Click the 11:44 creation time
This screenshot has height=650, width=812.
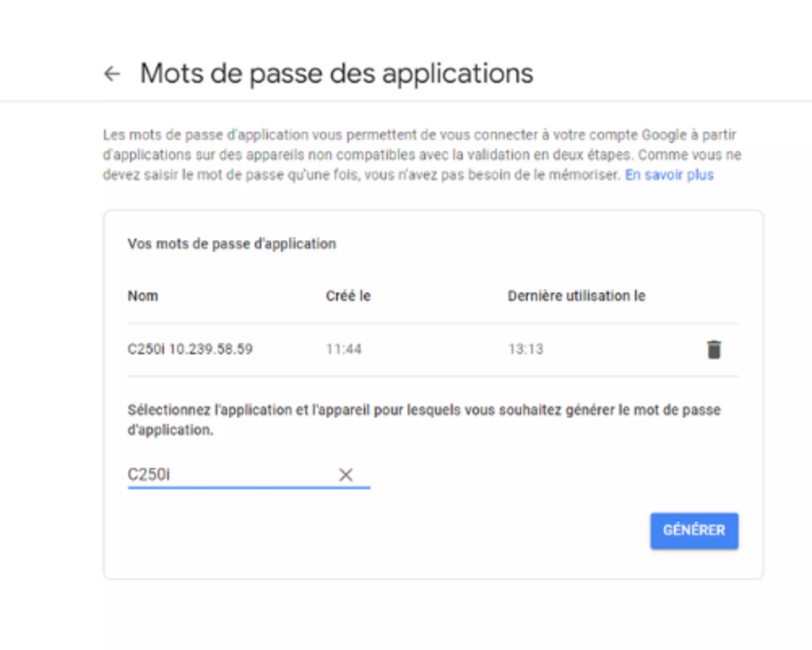click(343, 349)
